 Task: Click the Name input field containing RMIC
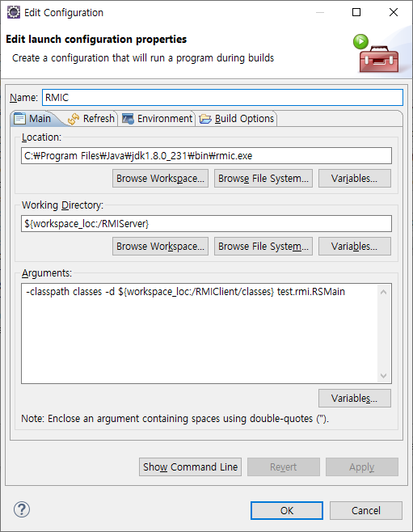[223, 98]
